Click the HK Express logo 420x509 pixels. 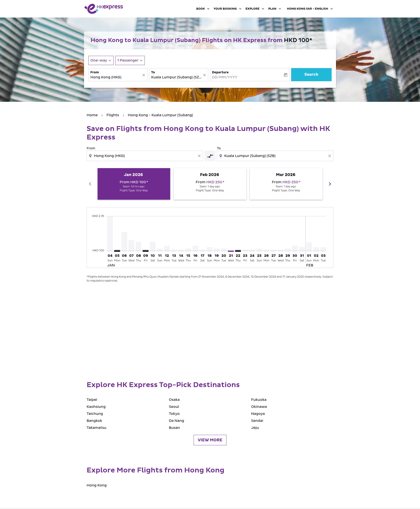(x=103, y=9)
